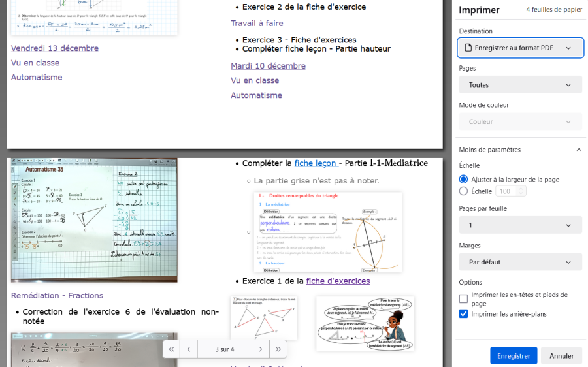Open the Destination dropdown 'Enregistrer au format PDF'
This screenshot has height=367, width=588.
tap(520, 48)
